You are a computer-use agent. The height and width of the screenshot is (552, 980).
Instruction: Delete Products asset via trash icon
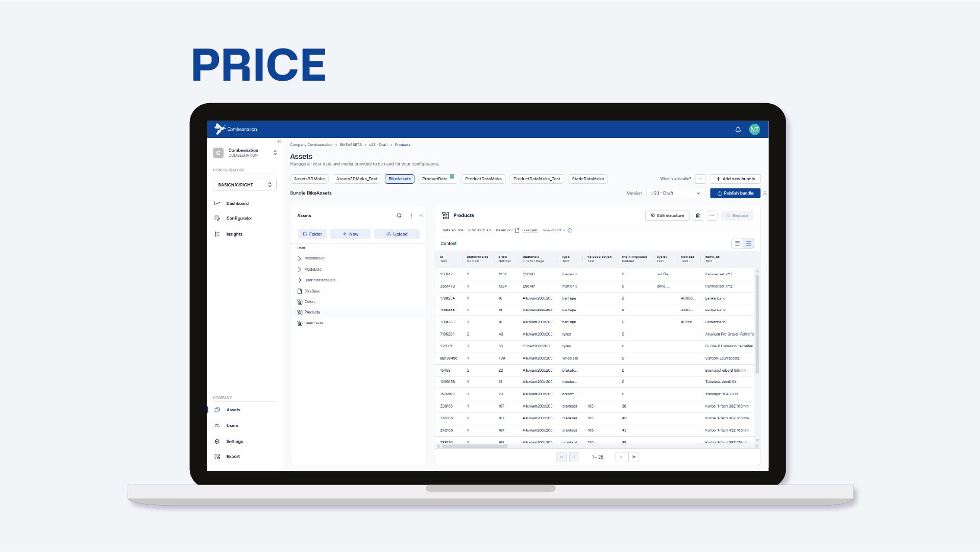[698, 215]
